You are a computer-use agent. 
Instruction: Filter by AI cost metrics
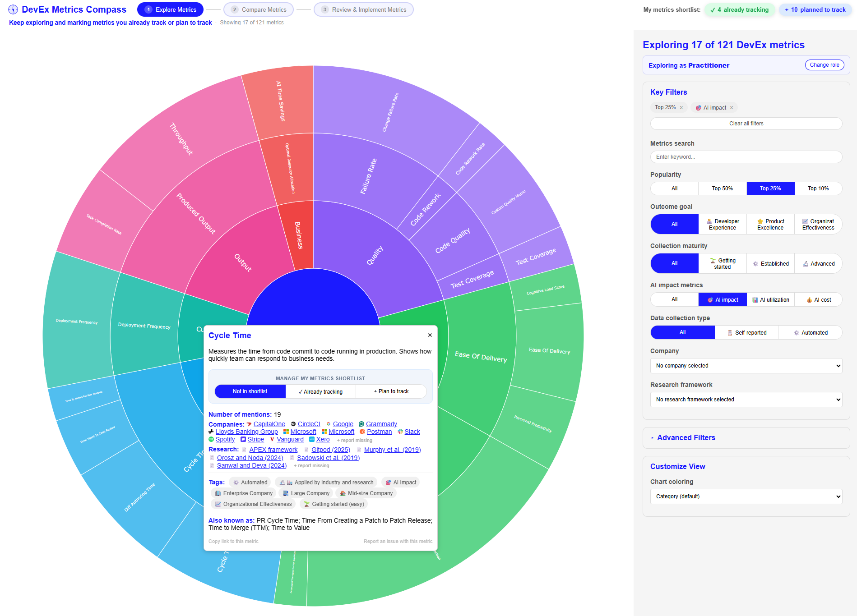[819, 299]
